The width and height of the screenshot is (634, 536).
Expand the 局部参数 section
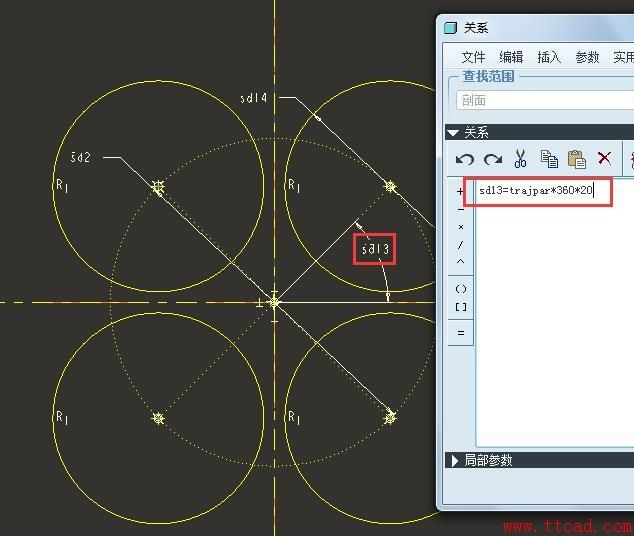point(455,461)
